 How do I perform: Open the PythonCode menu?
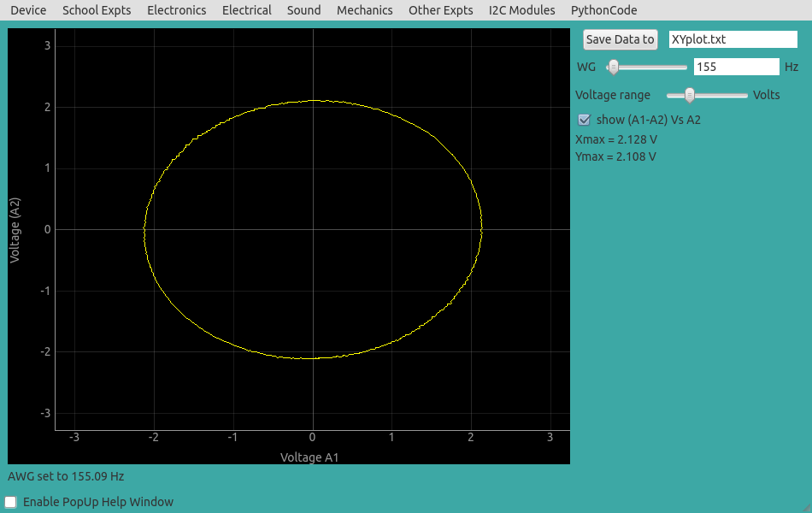click(x=603, y=10)
